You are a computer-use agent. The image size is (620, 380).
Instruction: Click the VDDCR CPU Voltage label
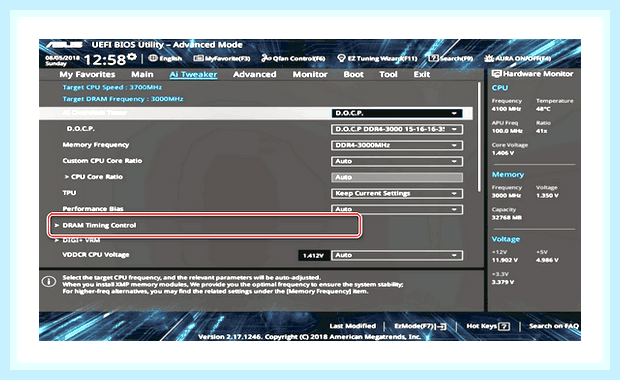[96, 255]
